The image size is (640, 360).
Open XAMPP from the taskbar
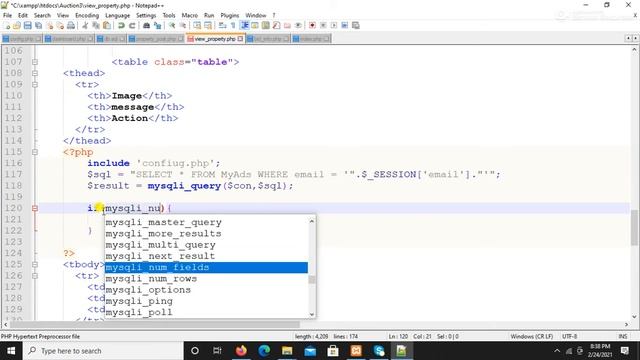coord(356,351)
